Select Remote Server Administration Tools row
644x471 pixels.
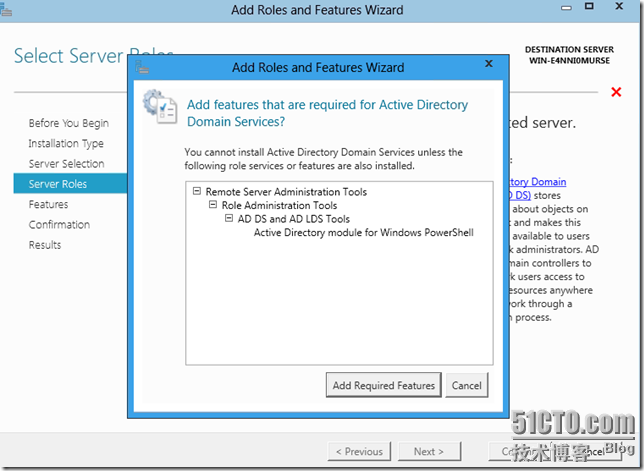coord(286,192)
